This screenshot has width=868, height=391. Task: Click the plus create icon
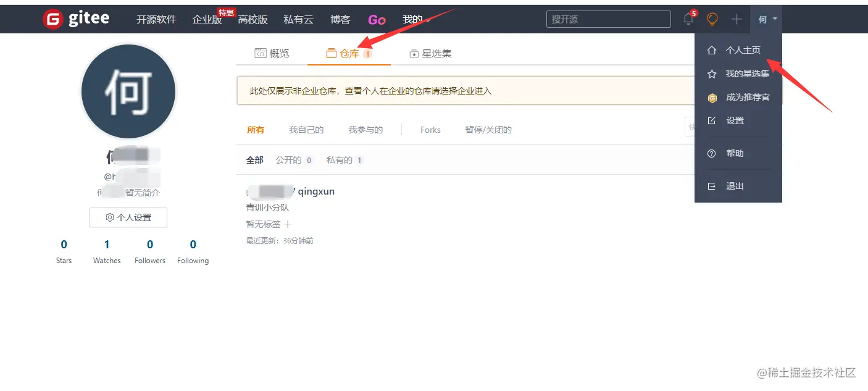(x=737, y=19)
